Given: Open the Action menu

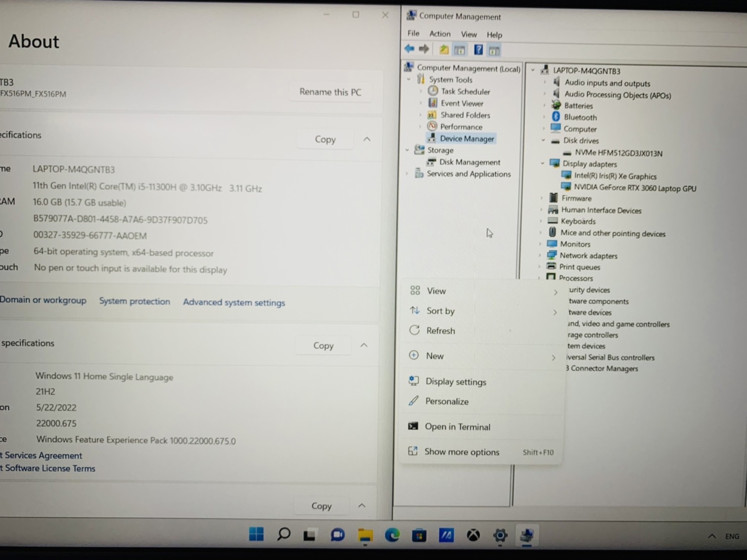Looking at the screenshot, I should pyautogui.click(x=439, y=34).
